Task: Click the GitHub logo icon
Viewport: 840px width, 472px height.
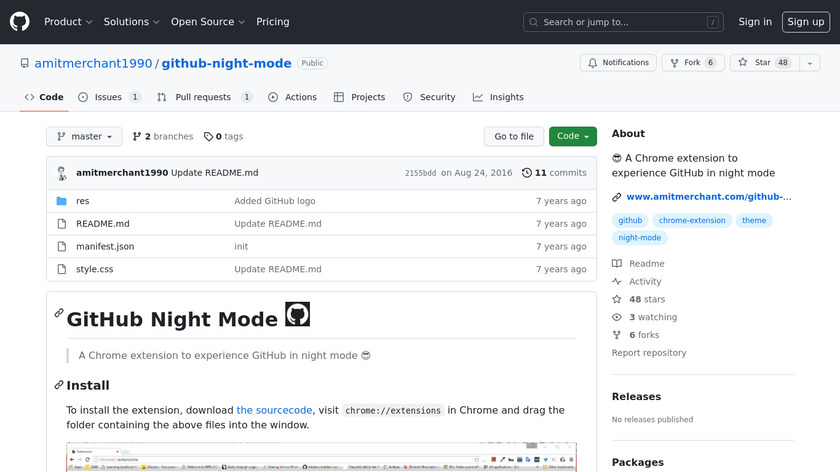Action: pos(20,21)
